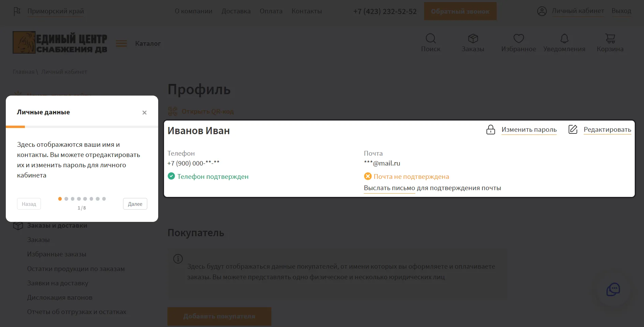Open the Уведомления bell icon
644x327 pixels.
(x=564, y=39)
